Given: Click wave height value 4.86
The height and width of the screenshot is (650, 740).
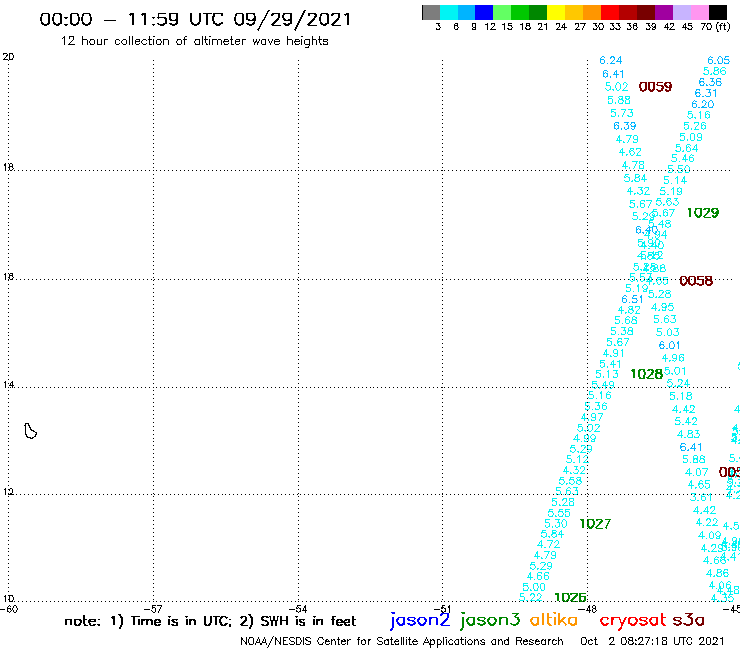Looking at the screenshot, I should coord(717,574).
